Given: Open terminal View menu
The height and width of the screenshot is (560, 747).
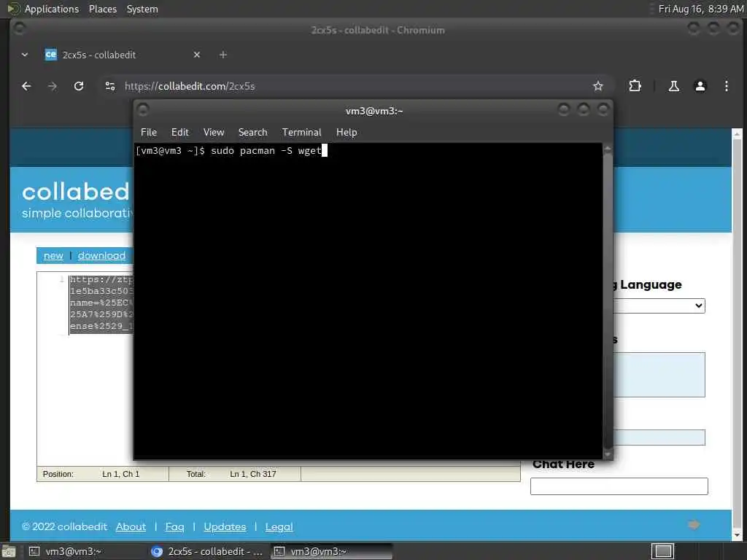Looking at the screenshot, I should 214,133.
